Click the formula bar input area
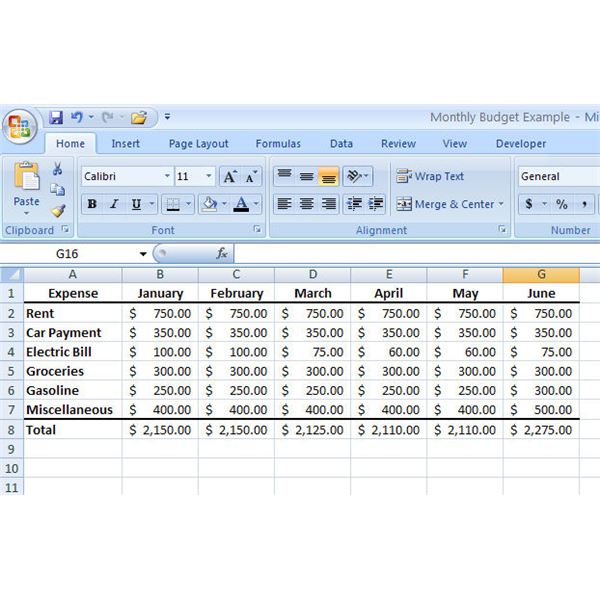600x600 pixels. point(417,253)
